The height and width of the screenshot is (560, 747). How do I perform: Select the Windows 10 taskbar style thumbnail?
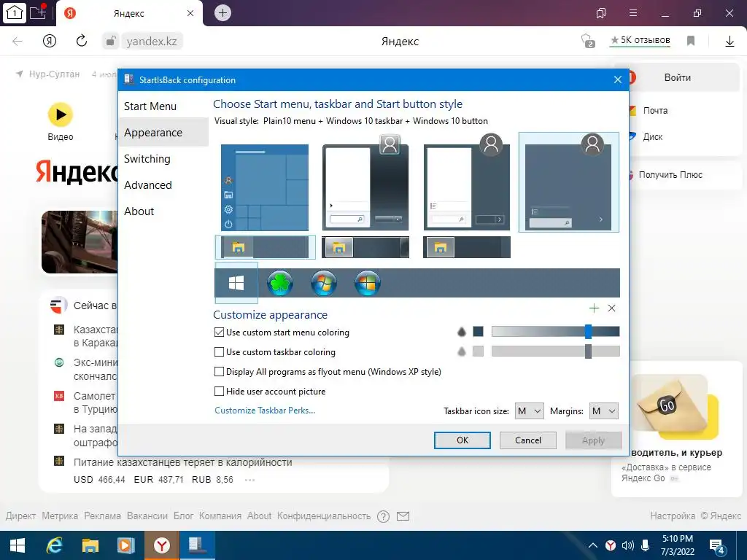[x=266, y=247]
